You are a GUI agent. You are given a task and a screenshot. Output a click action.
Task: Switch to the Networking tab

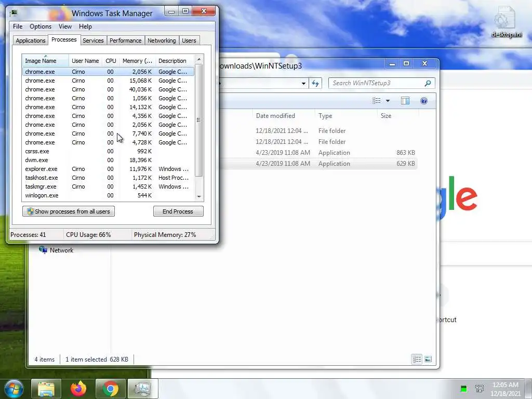(162, 41)
